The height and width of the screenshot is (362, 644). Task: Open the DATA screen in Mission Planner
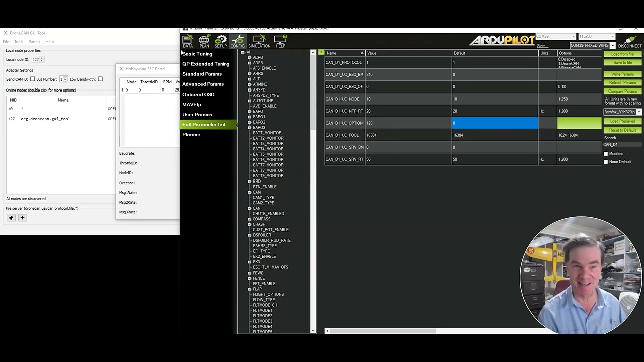pos(188,41)
